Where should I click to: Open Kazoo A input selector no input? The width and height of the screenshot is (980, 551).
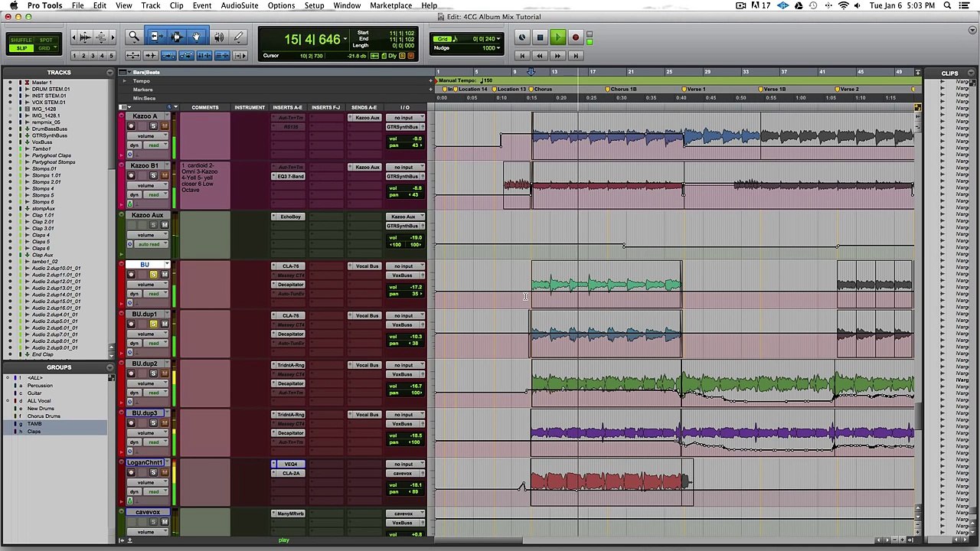tap(403, 118)
